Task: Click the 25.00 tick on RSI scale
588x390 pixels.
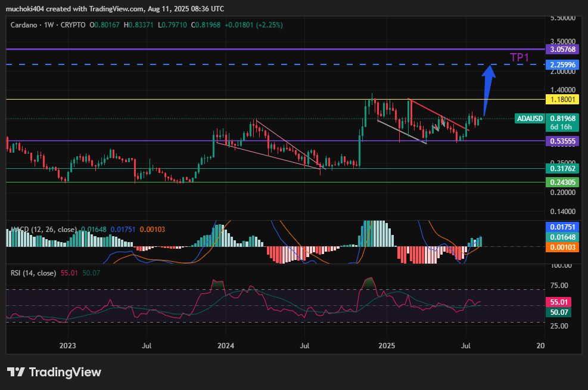Action: click(x=559, y=326)
